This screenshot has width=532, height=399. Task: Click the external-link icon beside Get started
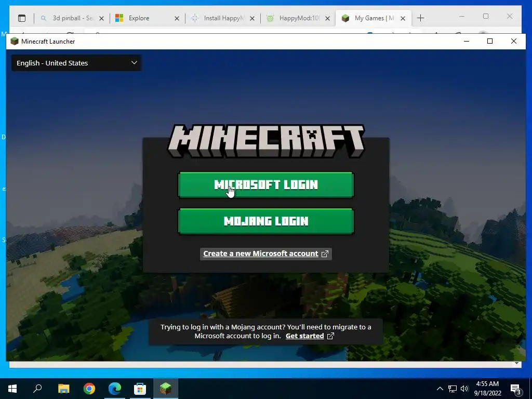point(330,336)
